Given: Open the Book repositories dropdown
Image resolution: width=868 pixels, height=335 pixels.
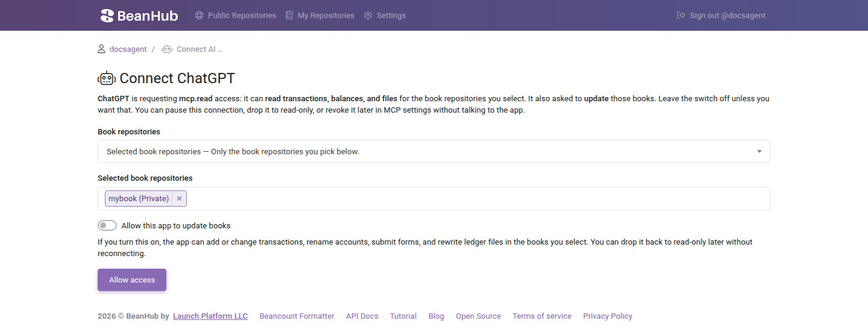Looking at the screenshot, I should click(x=434, y=151).
